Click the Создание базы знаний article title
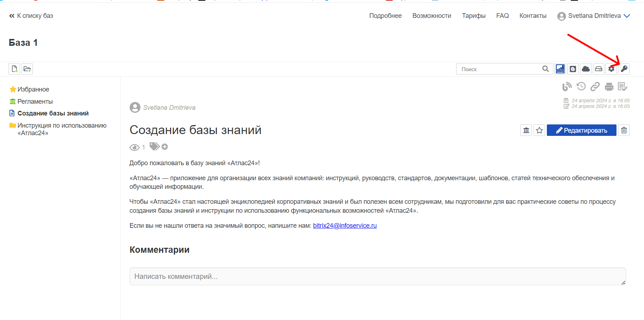 click(x=195, y=130)
